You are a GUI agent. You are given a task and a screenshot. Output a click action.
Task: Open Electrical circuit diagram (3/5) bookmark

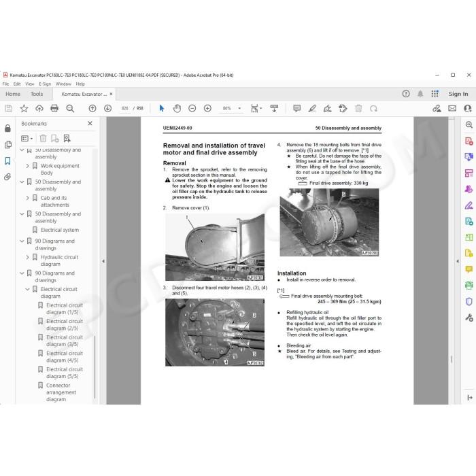pos(65,341)
